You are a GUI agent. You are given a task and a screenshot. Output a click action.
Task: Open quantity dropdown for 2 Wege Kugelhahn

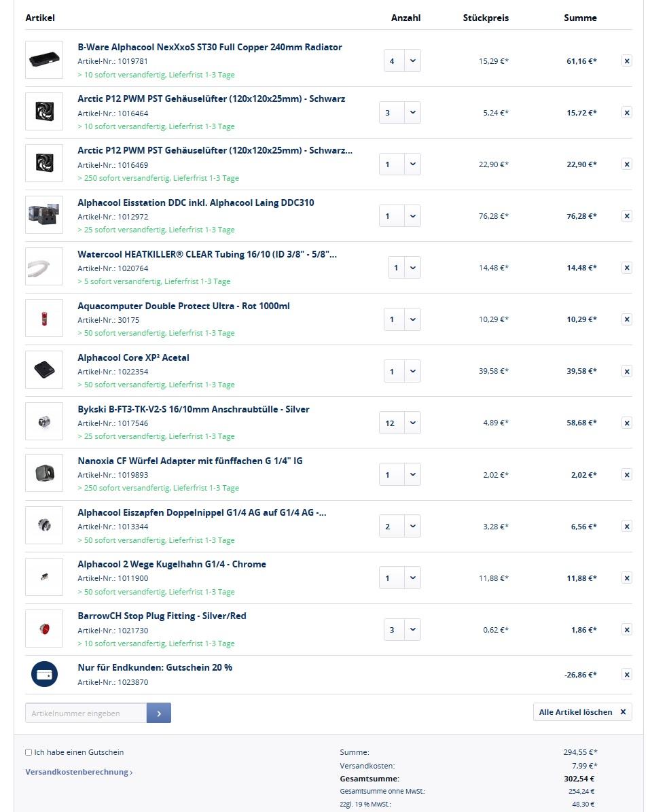point(400,578)
